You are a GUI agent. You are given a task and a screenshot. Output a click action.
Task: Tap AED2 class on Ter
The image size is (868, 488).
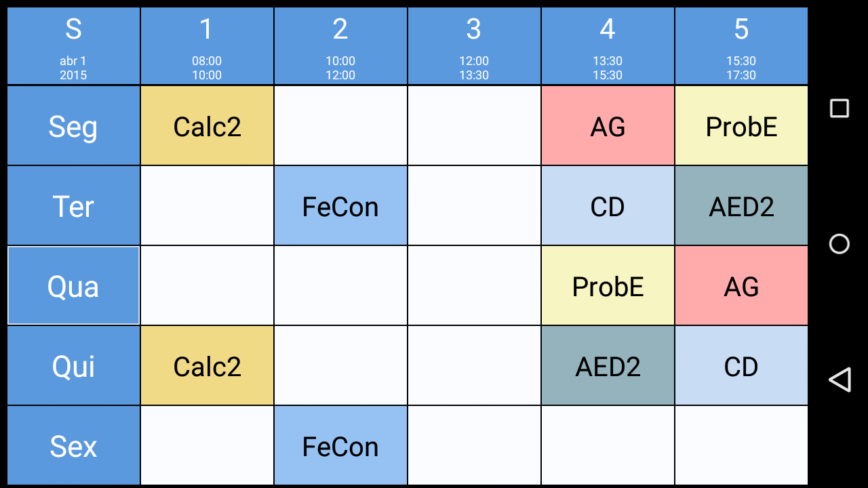click(741, 206)
